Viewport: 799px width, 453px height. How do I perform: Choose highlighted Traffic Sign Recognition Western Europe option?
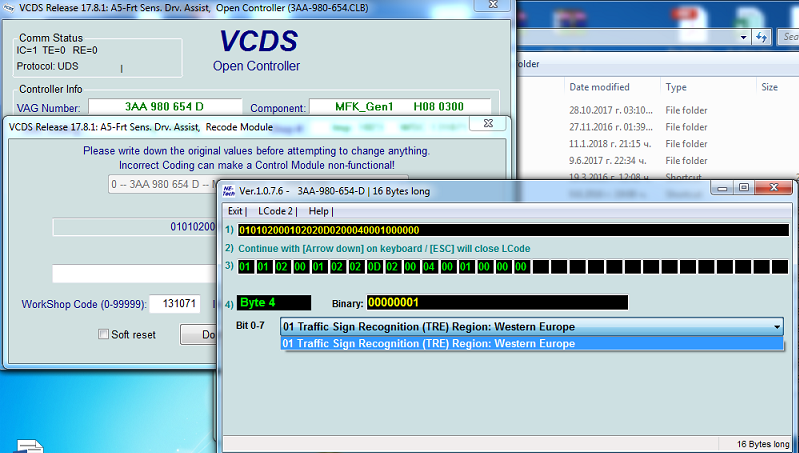point(430,343)
